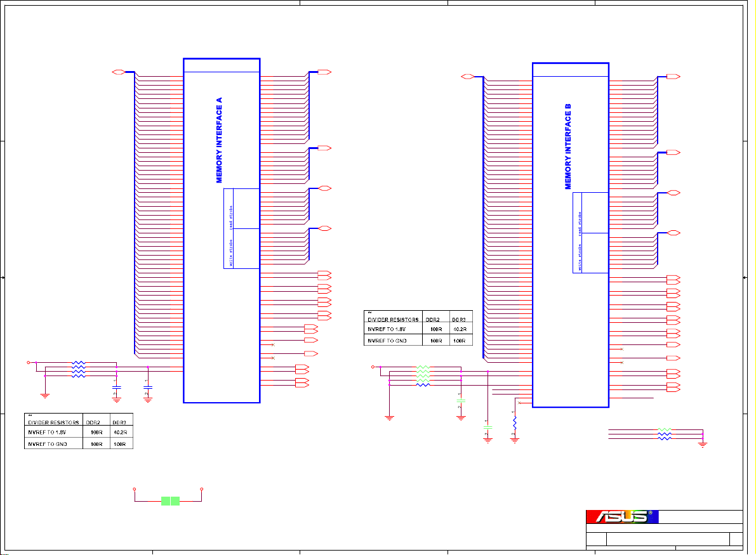This screenshot has height=555, width=756.
Task: Click the MEMORY INTERFACE B label
Action: click(568, 147)
